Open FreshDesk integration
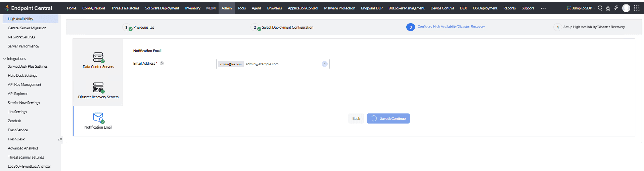 click(x=16, y=139)
